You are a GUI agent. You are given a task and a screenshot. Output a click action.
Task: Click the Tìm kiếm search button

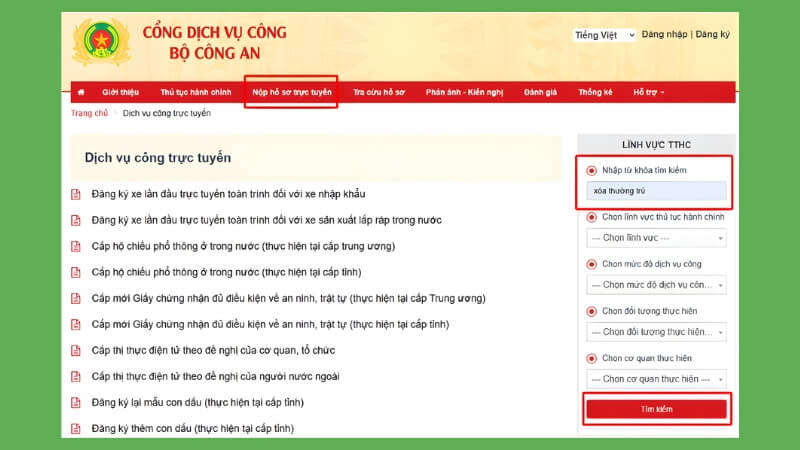[656, 409]
